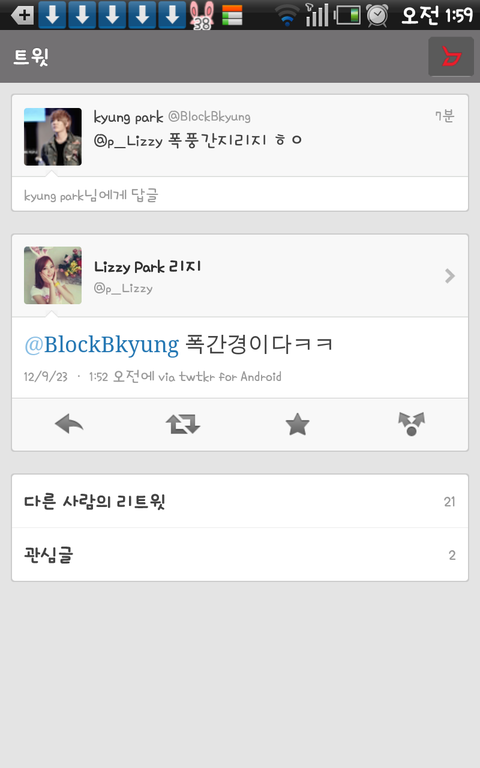Tap the reply arrow icon
480x768 pixels.
[69, 424]
